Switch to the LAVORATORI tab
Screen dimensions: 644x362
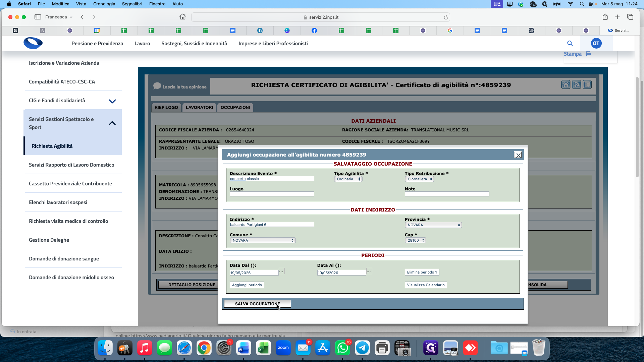tap(199, 108)
